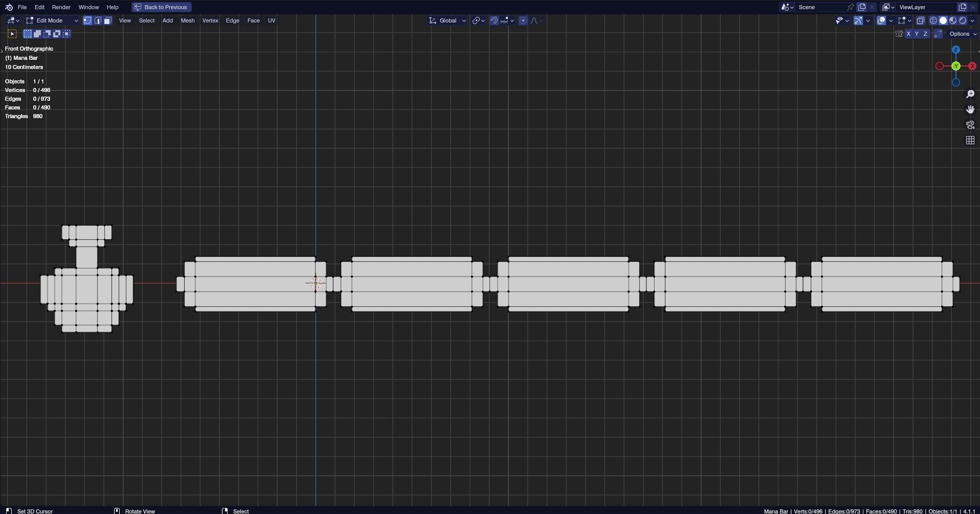Expand gizmo options dropdown arrow

868,20
